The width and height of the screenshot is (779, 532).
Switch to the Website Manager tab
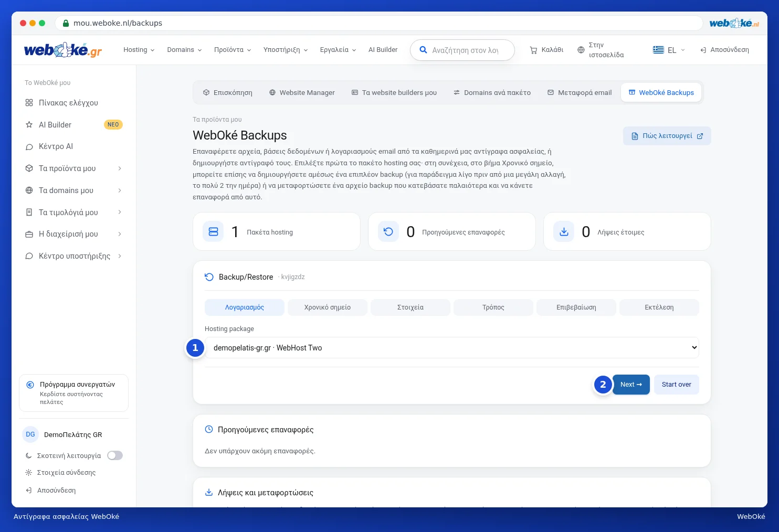tap(302, 93)
